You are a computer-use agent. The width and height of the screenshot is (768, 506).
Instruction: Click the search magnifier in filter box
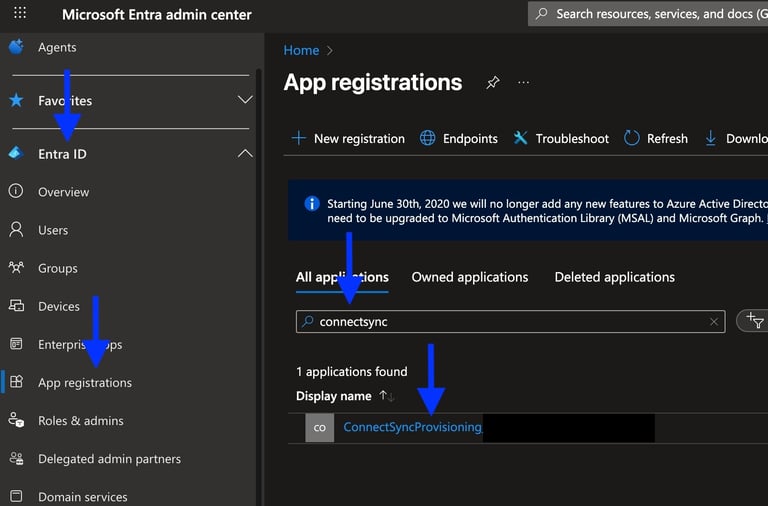click(308, 321)
